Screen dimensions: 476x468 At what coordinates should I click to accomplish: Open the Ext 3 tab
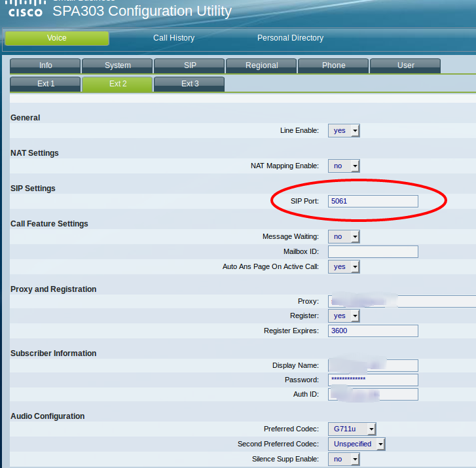pyautogui.click(x=190, y=84)
